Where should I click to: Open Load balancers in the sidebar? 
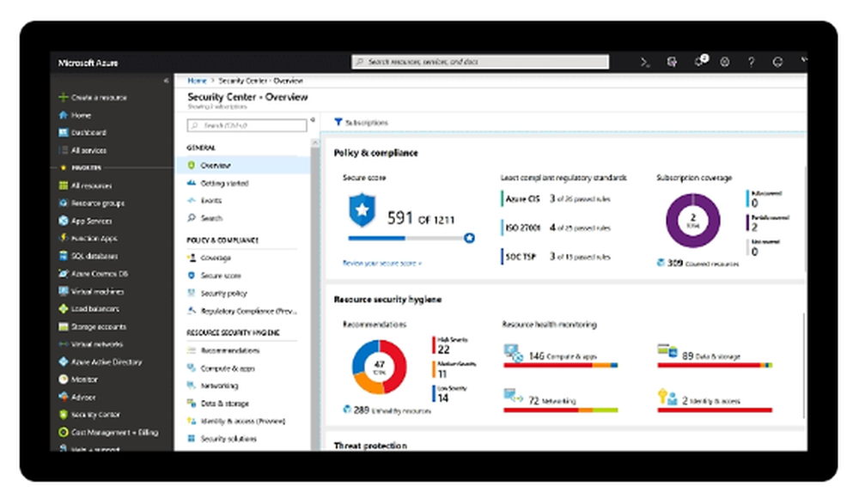click(89, 309)
